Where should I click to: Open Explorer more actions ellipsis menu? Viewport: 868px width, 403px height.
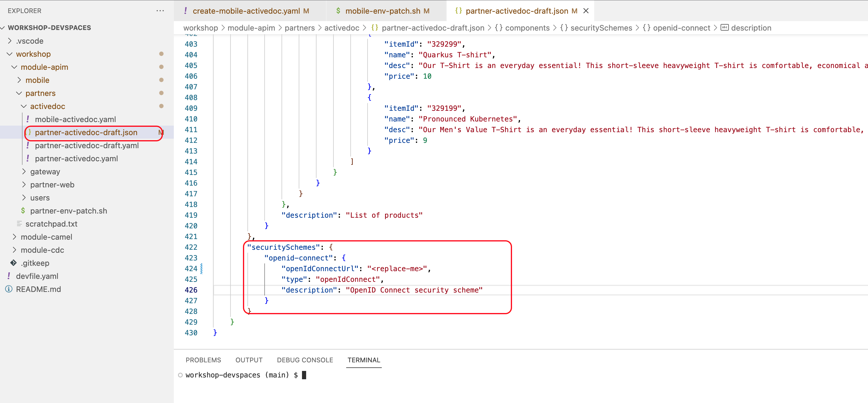[160, 11]
